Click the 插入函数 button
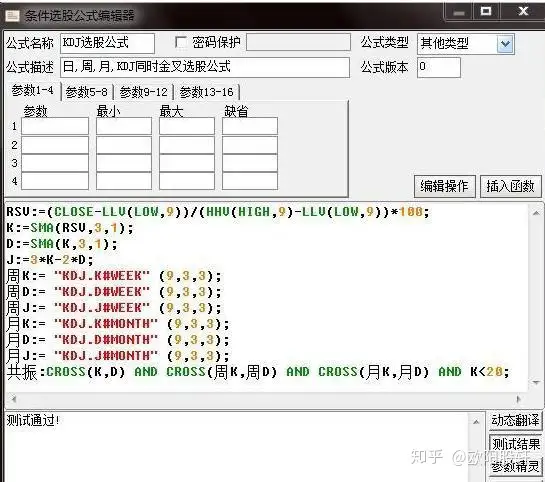Image resolution: width=545 pixels, height=482 pixels. click(x=510, y=187)
